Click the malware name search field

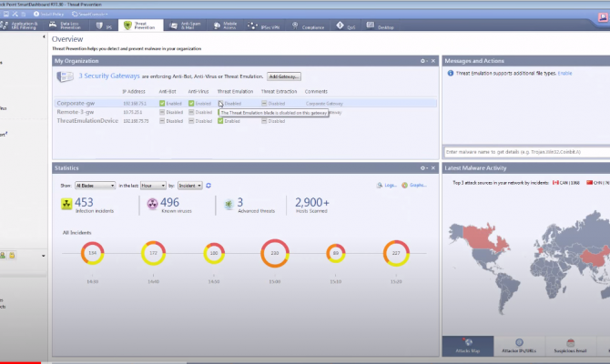click(x=526, y=150)
